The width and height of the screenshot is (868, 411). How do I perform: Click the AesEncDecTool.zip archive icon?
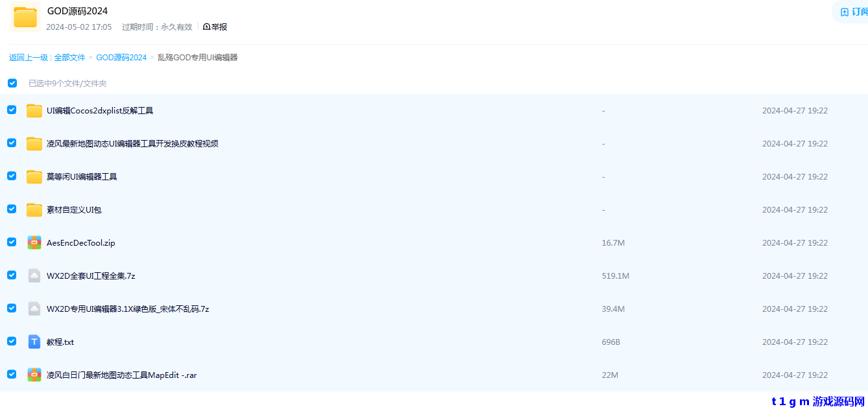coord(34,243)
